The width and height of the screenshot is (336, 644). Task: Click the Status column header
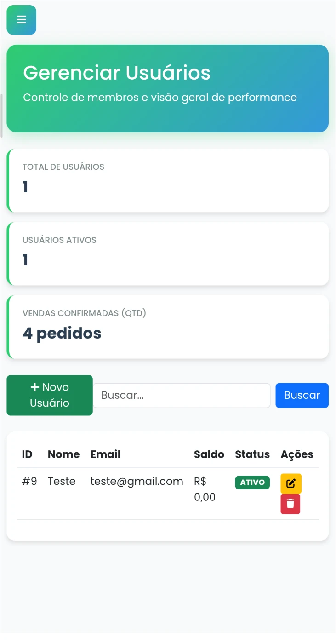click(x=252, y=454)
